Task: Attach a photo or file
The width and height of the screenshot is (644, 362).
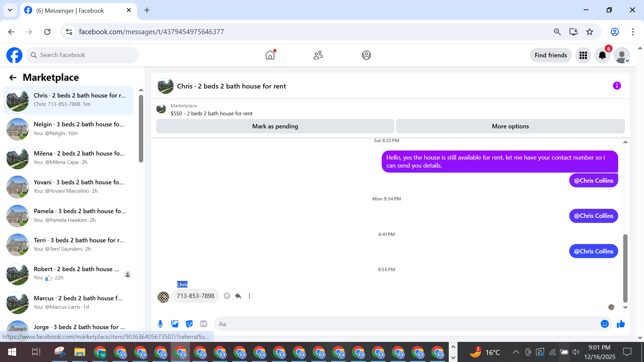Action: 175,324
